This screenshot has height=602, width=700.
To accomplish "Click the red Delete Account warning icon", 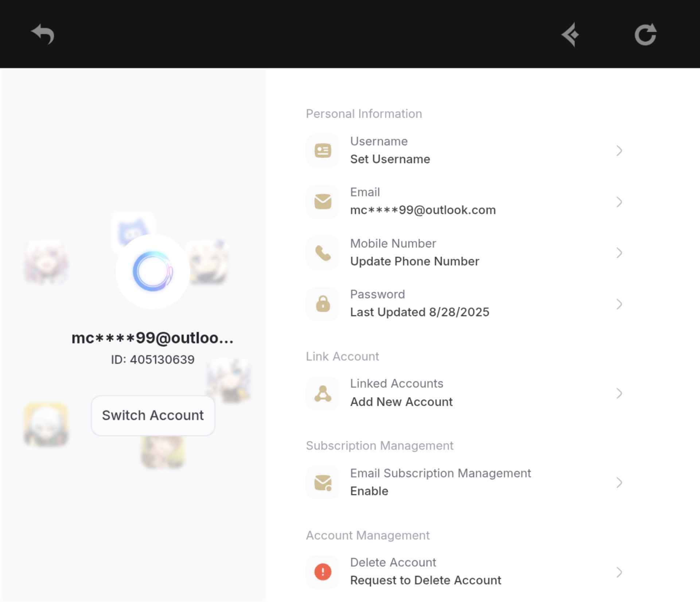I will [323, 572].
